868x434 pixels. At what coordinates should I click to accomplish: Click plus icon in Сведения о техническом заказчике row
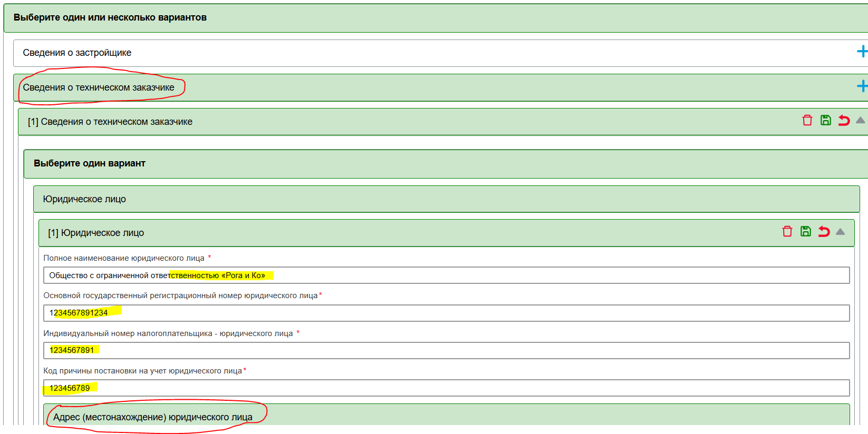[862, 86]
